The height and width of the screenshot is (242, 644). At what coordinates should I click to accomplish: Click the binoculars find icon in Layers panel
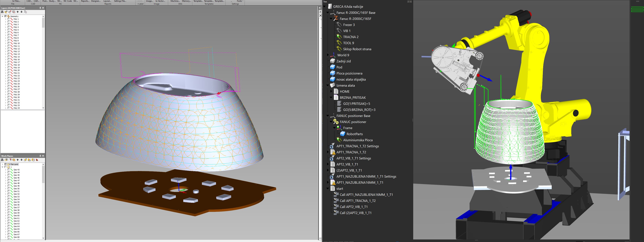point(2,12)
